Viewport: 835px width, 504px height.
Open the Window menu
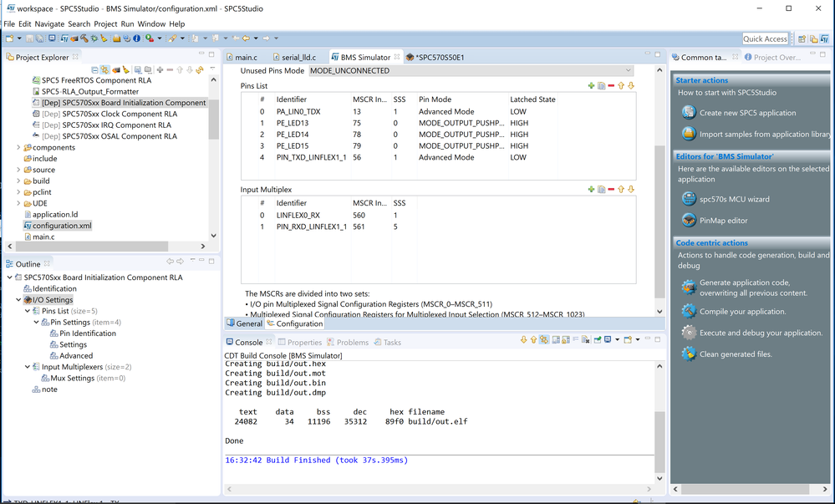click(x=151, y=24)
